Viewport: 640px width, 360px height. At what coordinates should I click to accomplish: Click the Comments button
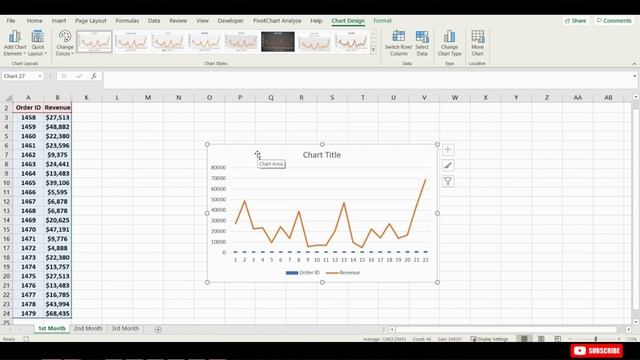tap(614, 20)
